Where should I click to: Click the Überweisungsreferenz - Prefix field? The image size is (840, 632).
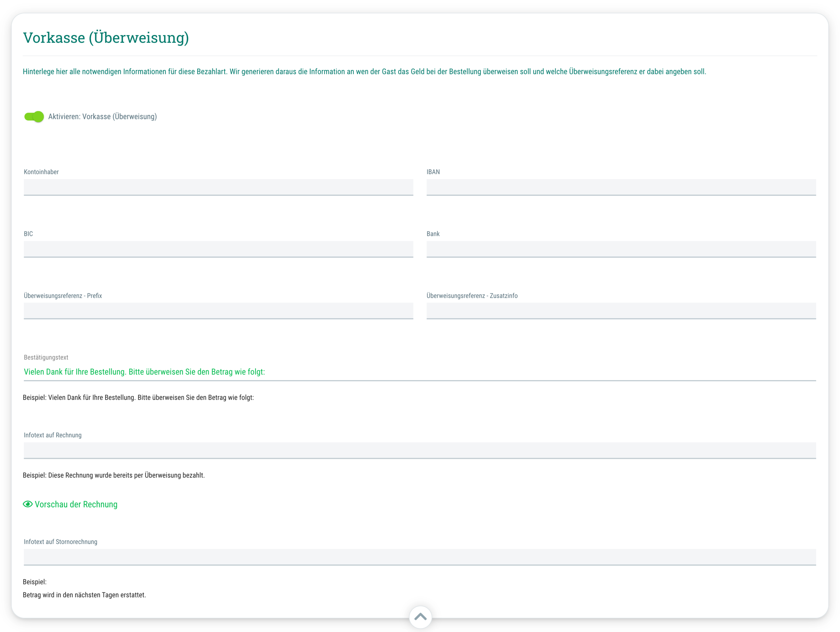218,311
